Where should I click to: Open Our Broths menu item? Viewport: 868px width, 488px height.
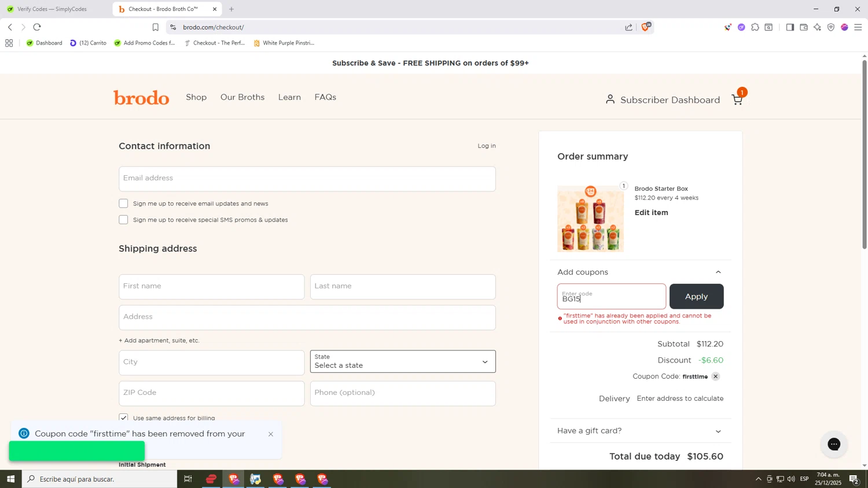pos(242,97)
